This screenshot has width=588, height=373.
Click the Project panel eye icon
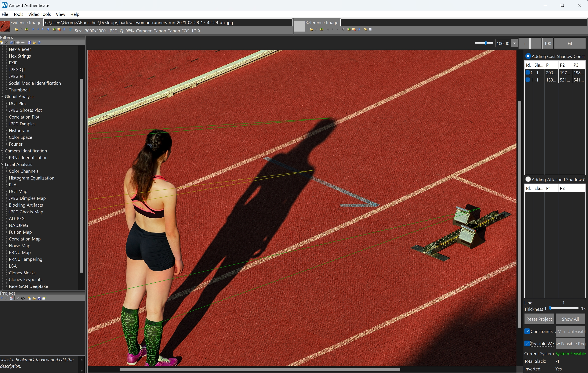(23, 298)
